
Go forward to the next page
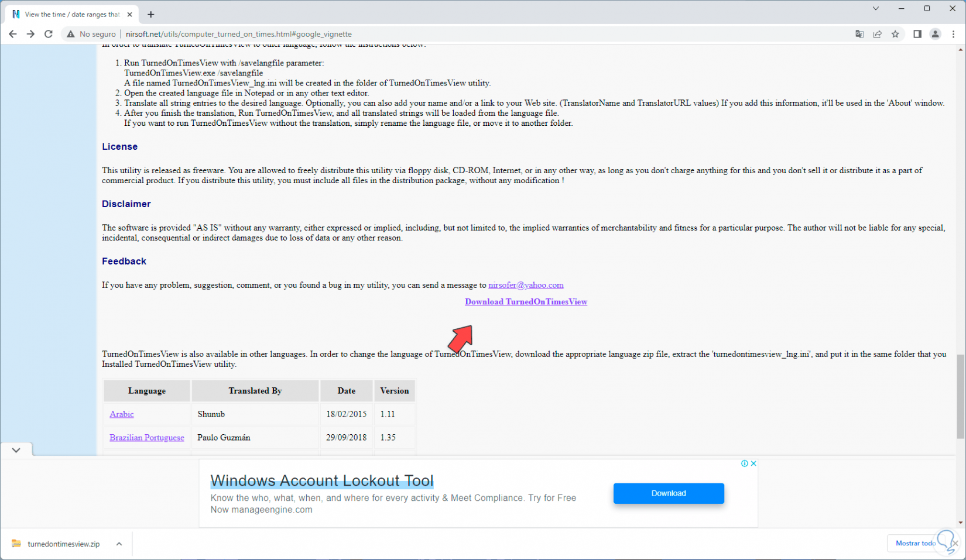pyautogui.click(x=30, y=34)
